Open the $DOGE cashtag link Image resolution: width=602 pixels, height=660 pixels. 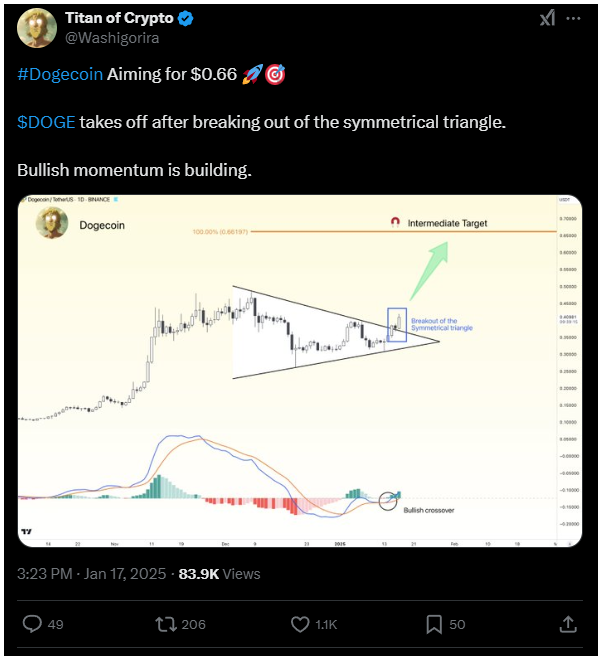46,122
